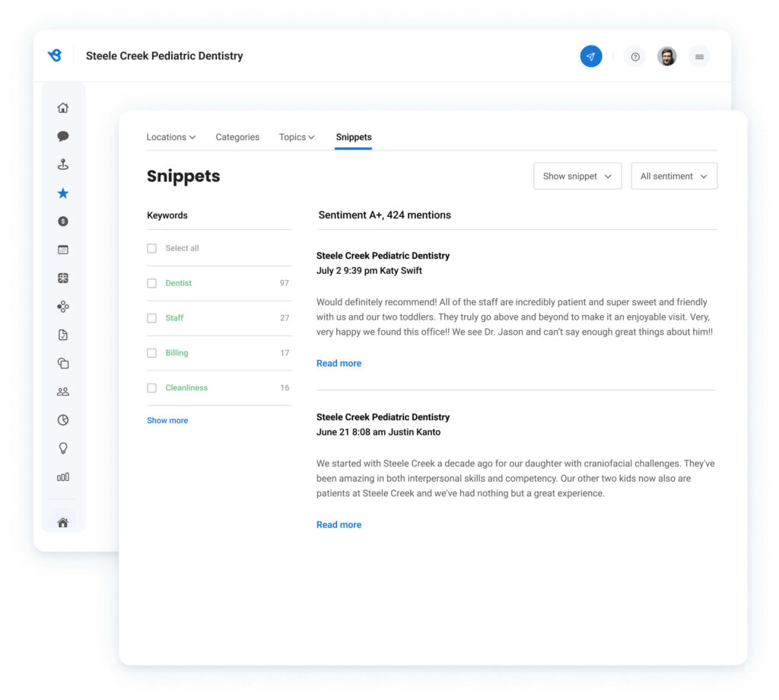Screen dimensions: 779x700
Task: Click the blue star reviews icon
Action: pyautogui.click(x=63, y=193)
